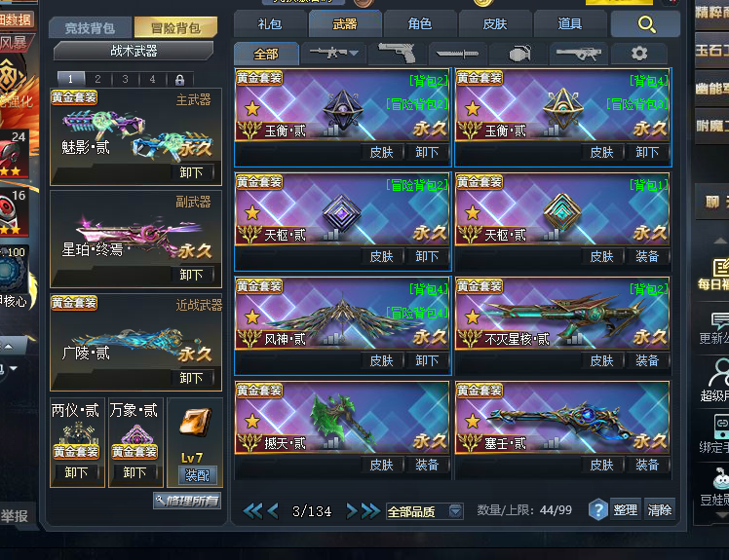The height and width of the screenshot is (560, 729).
Task: Filter by pistol weapon icon
Action: (x=398, y=53)
